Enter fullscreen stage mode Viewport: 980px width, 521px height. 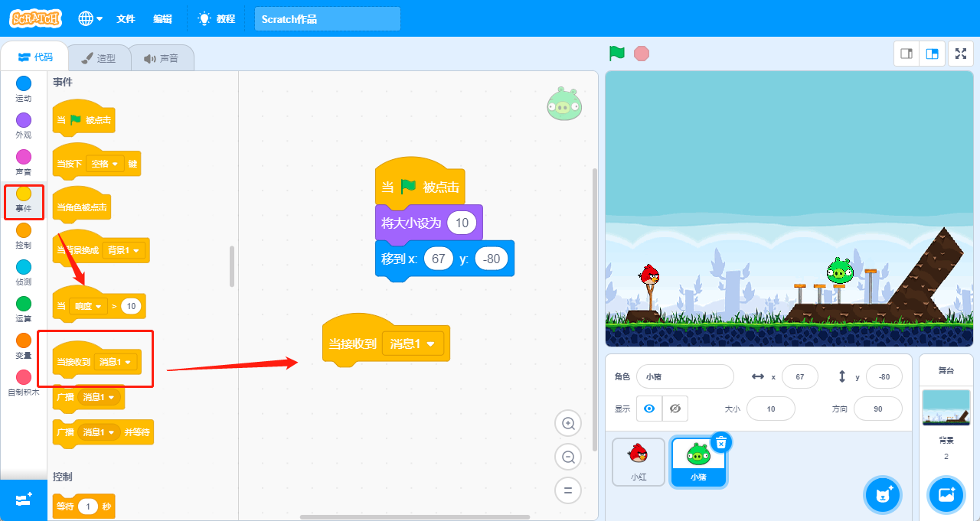click(961, 54)
